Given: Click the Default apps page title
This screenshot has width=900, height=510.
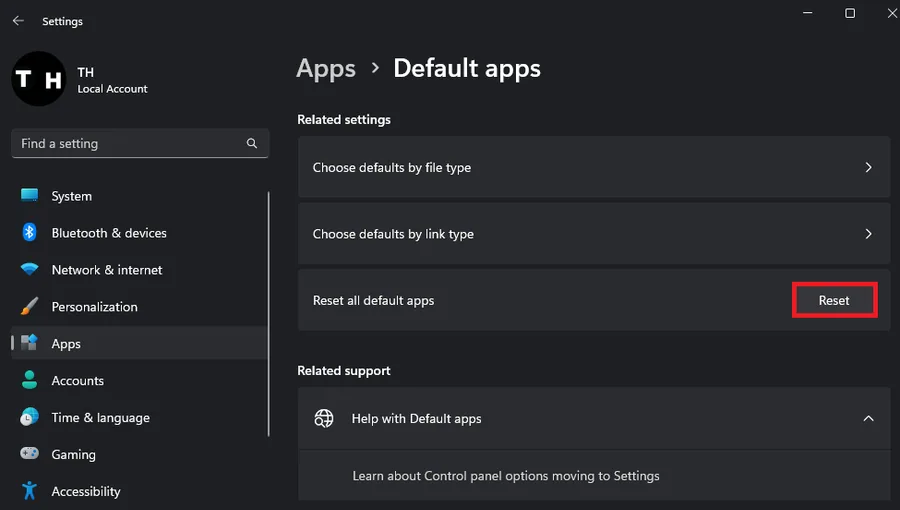Looking at the screenshot, I should 467,68.
